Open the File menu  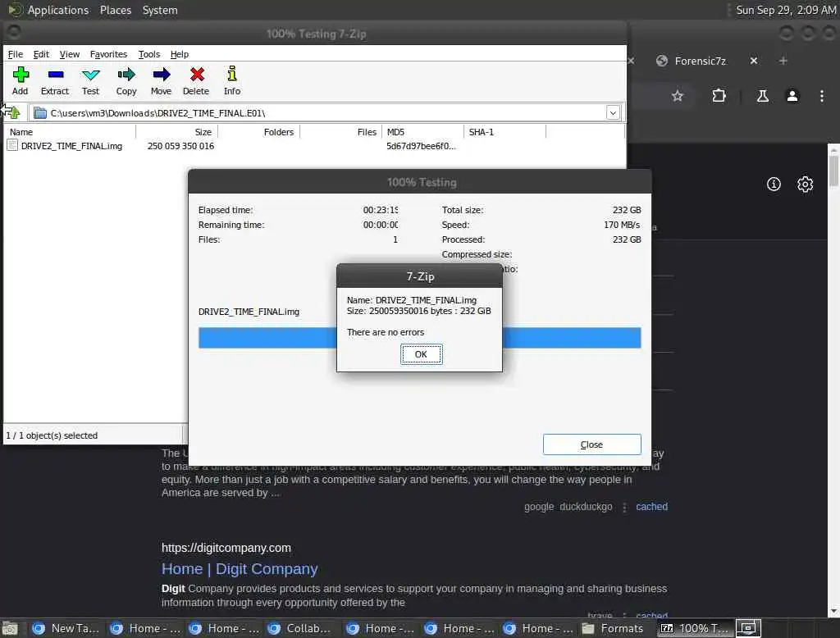tap(15, 54)
